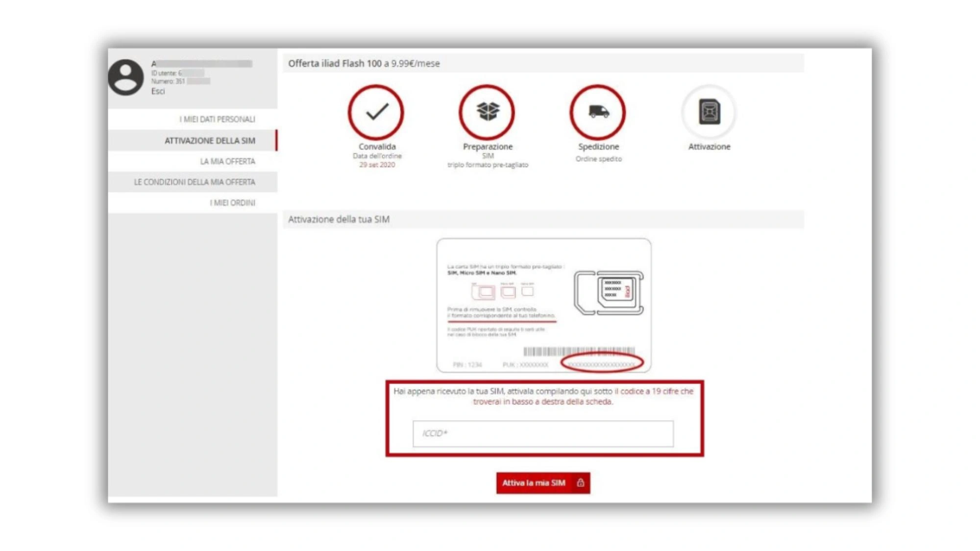Click the Attivazione della tua SIM heading
This screenshot has width=980, height=551.
click(x=339, y=219)
